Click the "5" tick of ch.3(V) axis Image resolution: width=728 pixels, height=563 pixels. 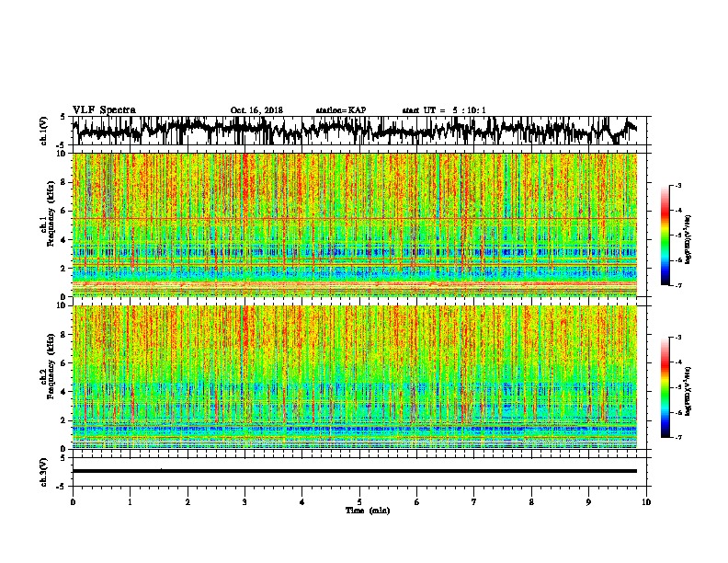[x=63, y=458]
